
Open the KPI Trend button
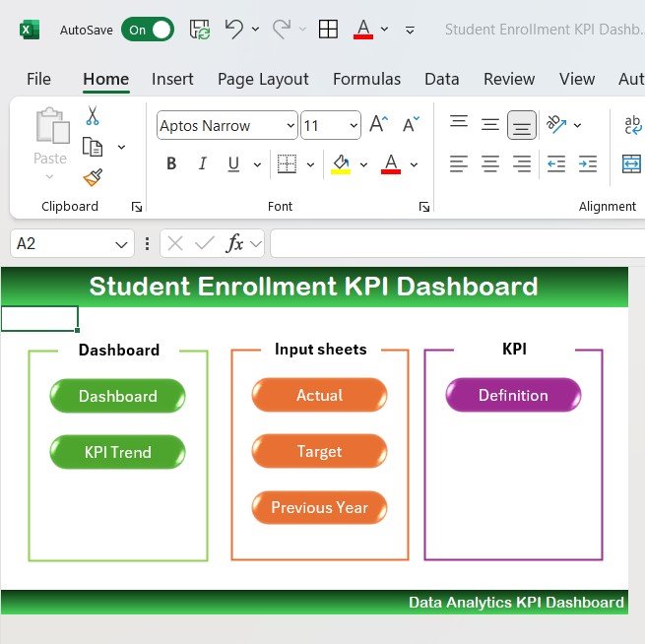(117, 452)
